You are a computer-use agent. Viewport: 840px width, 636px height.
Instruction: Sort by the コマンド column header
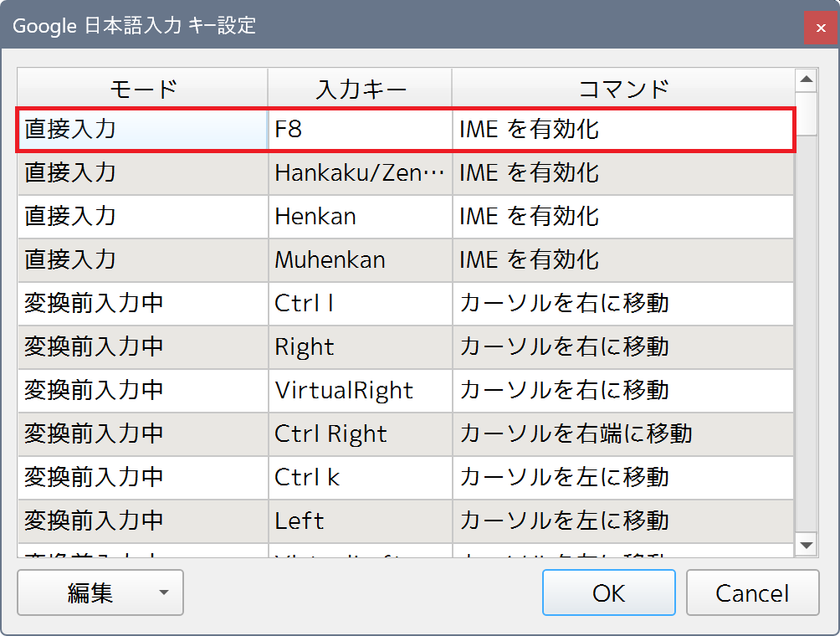(623, 89)
